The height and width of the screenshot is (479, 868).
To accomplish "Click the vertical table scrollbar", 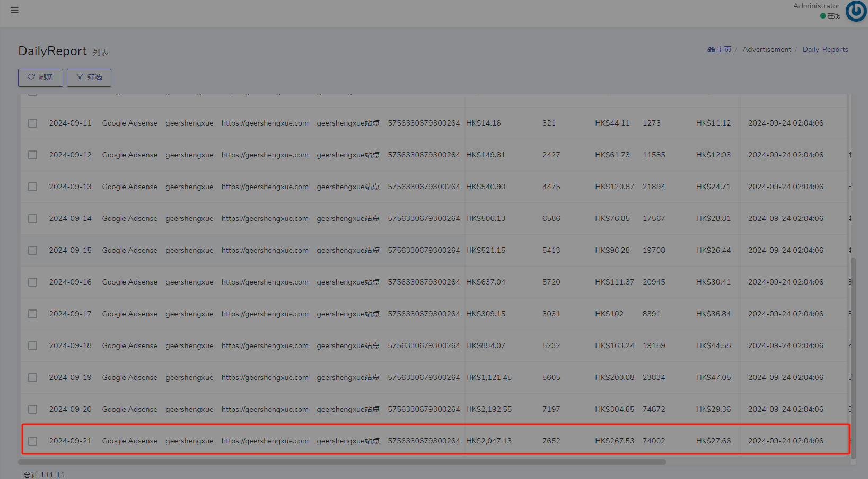I will tap(853, 359).
